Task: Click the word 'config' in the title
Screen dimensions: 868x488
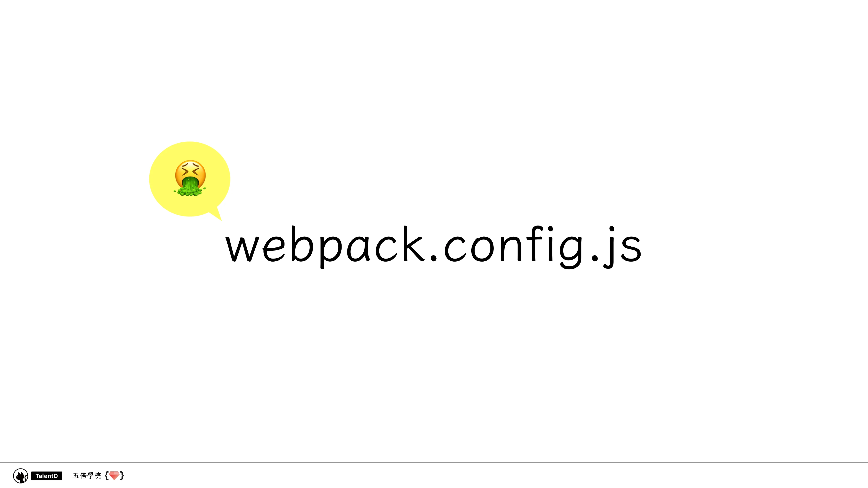Action: (x=514, y=247)
